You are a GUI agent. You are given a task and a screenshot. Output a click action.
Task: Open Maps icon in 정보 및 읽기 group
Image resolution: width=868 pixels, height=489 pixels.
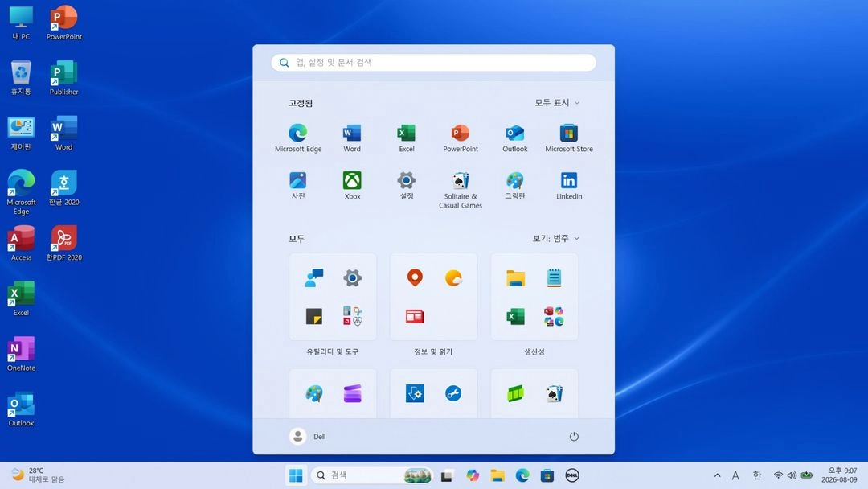[415, 277]
